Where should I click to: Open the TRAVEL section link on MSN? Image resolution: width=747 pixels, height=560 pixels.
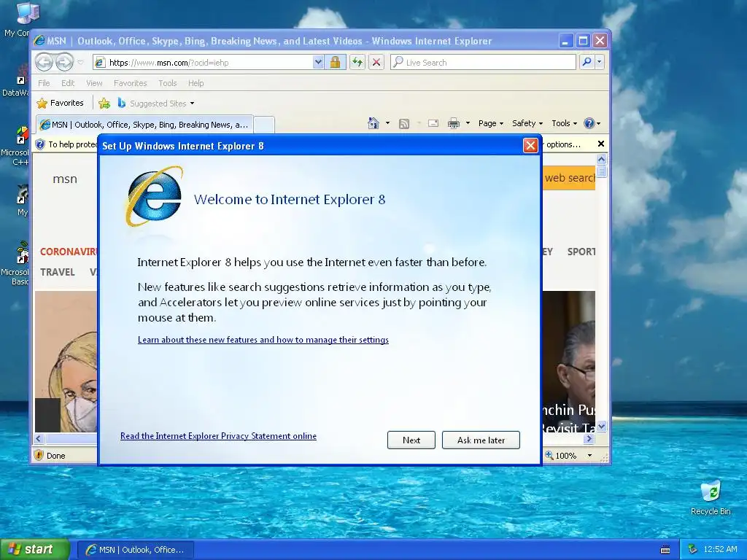click(x=58, y=272)
